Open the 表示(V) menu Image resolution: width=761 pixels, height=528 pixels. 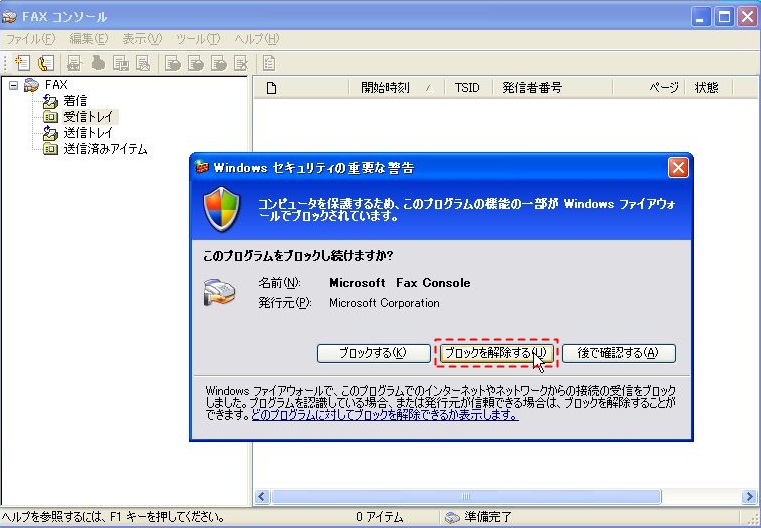click(142, 39)
